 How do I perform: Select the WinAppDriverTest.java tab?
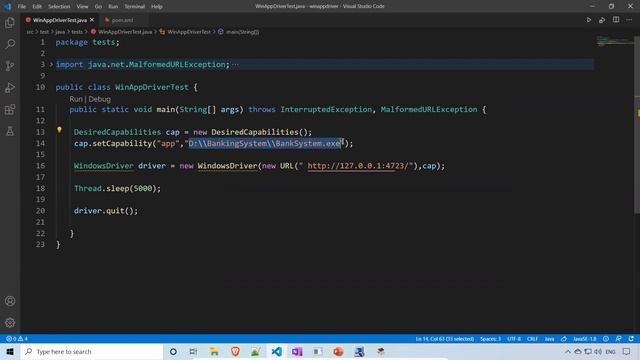[x=60, y=20]
